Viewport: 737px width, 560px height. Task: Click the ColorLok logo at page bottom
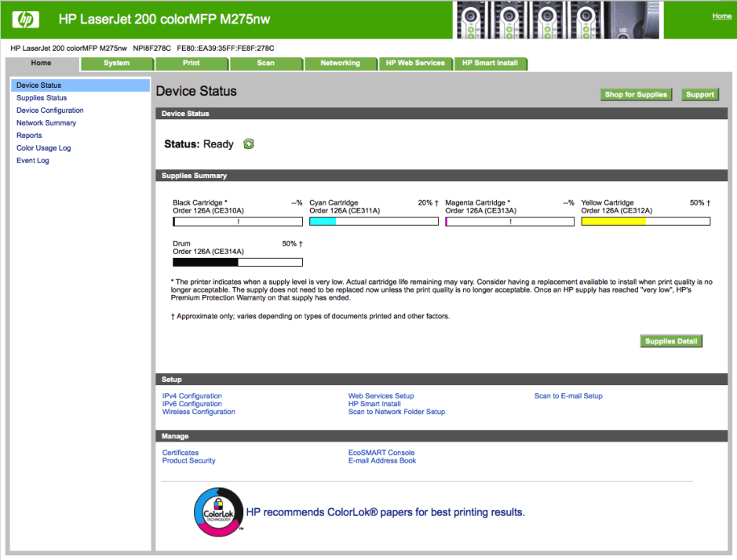pos(217,511)
